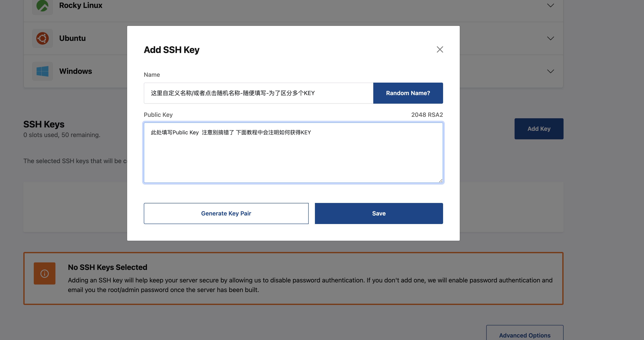Screen dimensions: 644x340
Task: Click the Save button
Action: [x=378, y=213]
